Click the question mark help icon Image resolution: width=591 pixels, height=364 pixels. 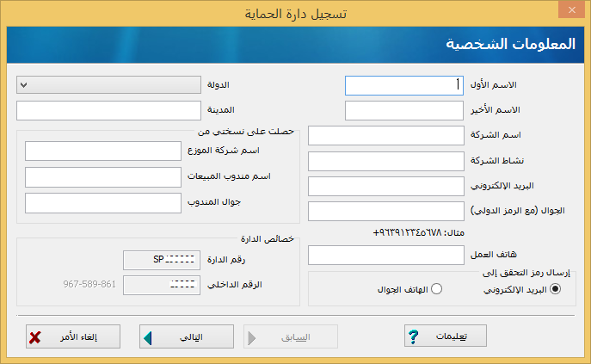click(x=413, y=336)
